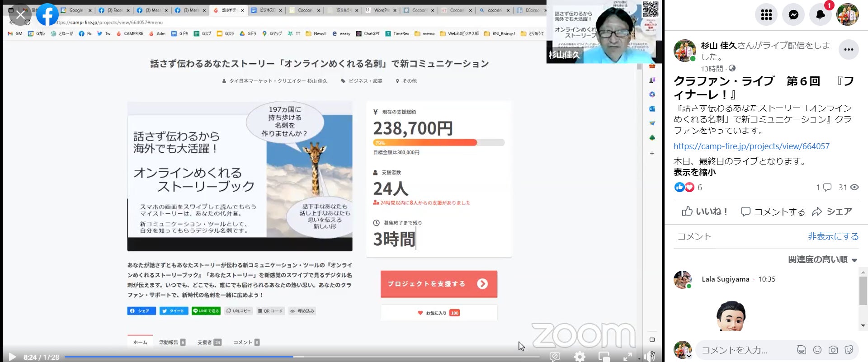
Task: Open the Messenger icon in the top bar
Action: [793, 15]
